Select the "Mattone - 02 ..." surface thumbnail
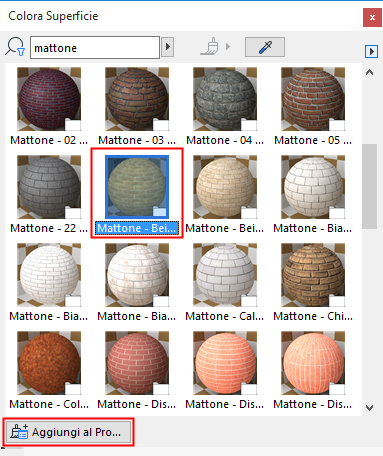 49,99
